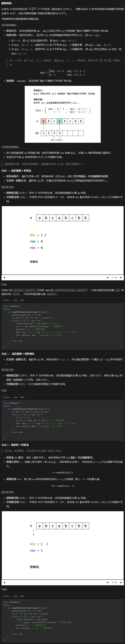Click heading 方法三：双指针 + 哈希表
125x644 pixels.
click(15, 445)
